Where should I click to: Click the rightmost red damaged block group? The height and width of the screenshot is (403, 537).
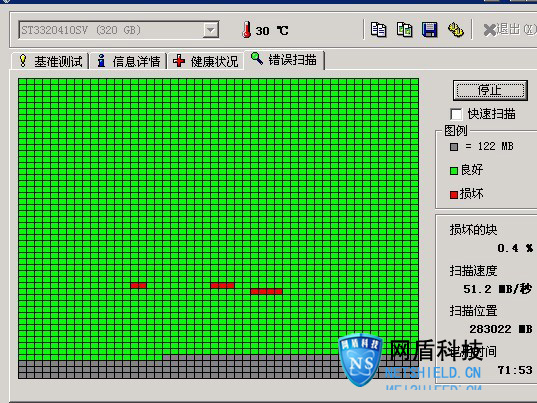tap(266, 291)
